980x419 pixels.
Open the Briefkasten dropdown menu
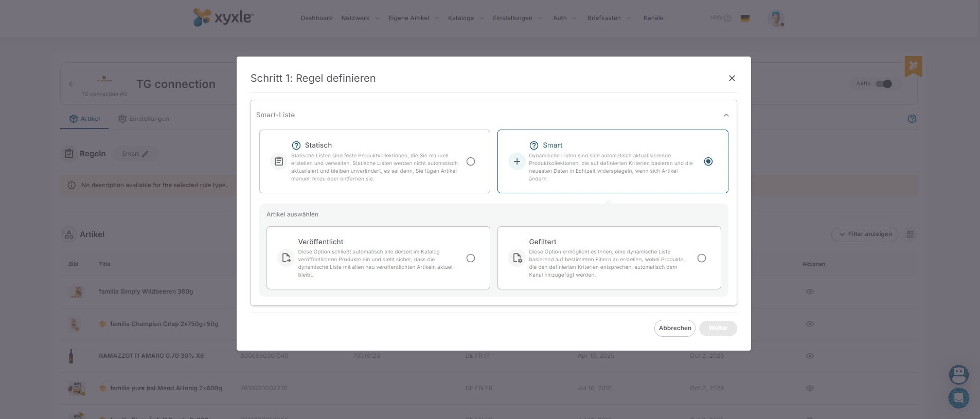(609, 18)
